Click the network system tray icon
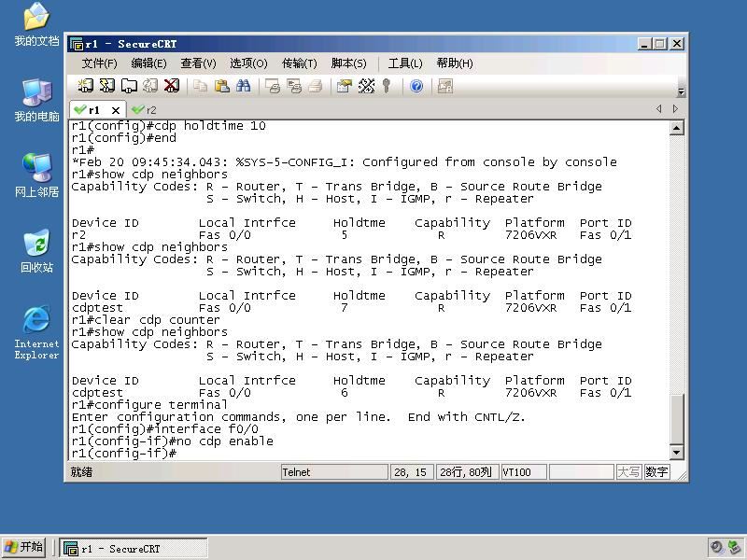This screenshot has width=747, height=560. click(x=735, y=547)
